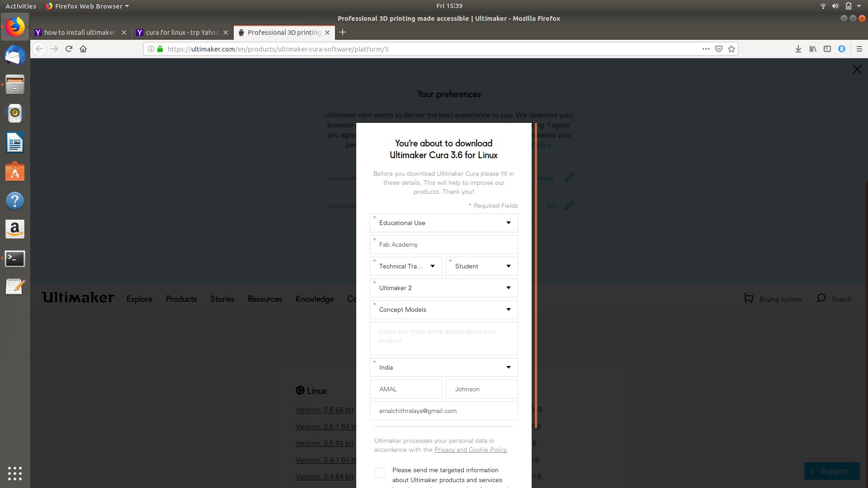Image resolution: width=868 pixels, height=488 pixels.
Task: Click the browser home icon
Action: [x=83, y=49]
